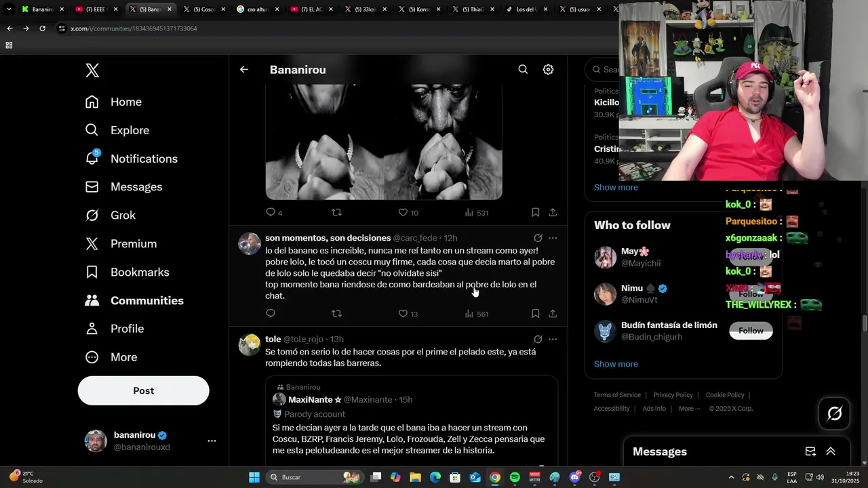The height and width of the screenshot is (488, 868).
Task: Select Communities in the sidebar
Action: click(134, 300)
